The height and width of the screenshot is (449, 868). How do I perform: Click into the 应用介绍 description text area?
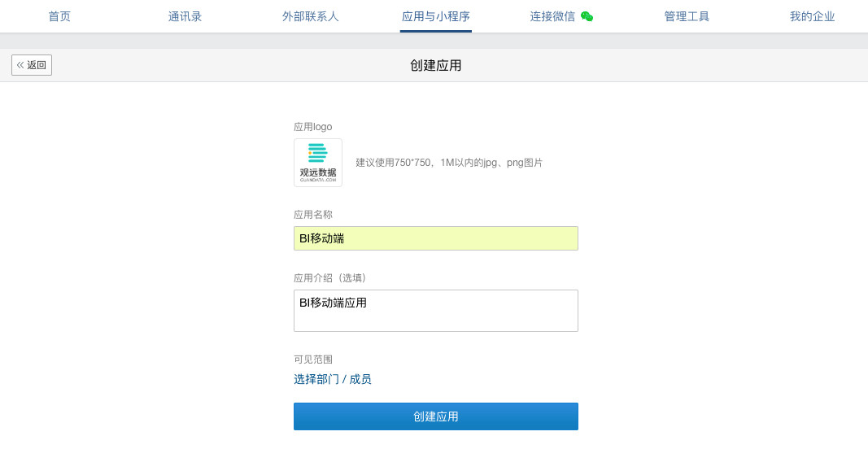(435, 311)
